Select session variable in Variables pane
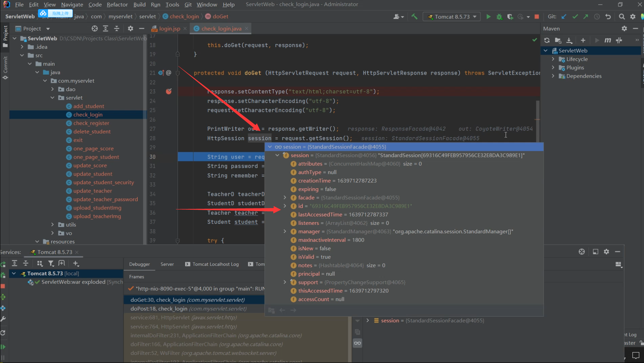The image size is (644, 363). click(x=432, y=321)
